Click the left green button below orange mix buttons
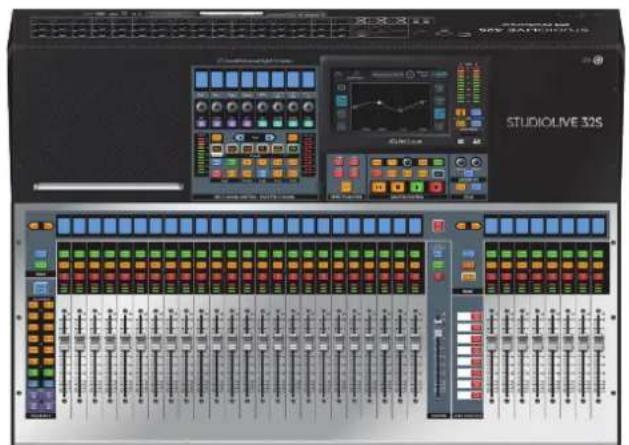This screenshot has height=445, width=629. (x=33, y=373)
